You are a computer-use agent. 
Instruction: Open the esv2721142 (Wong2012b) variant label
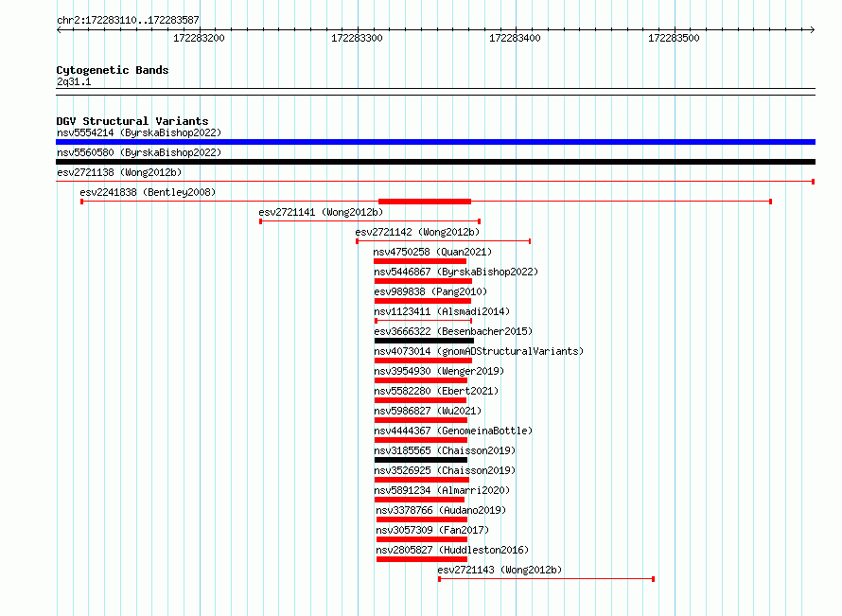pyautogui.click(x=417, y=232)
